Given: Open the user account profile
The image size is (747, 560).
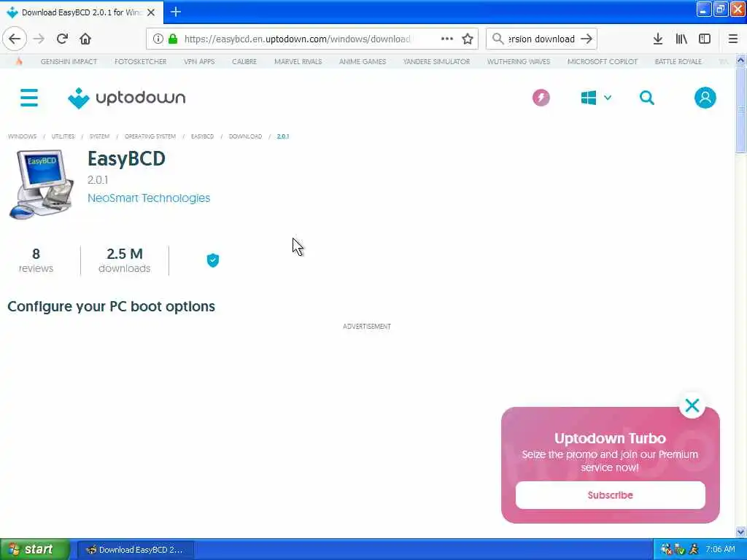Looking at the screenshot, I should click(705, 98).
